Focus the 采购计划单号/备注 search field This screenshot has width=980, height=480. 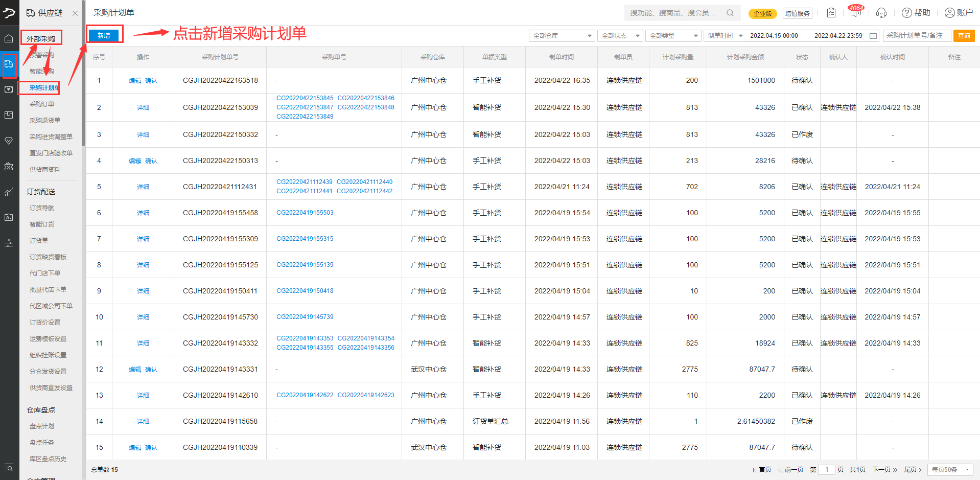click(x=917, y=36)
